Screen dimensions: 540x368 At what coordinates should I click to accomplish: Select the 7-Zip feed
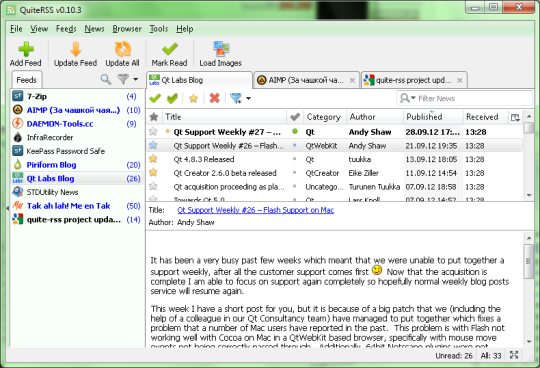[x=76, y=96]
